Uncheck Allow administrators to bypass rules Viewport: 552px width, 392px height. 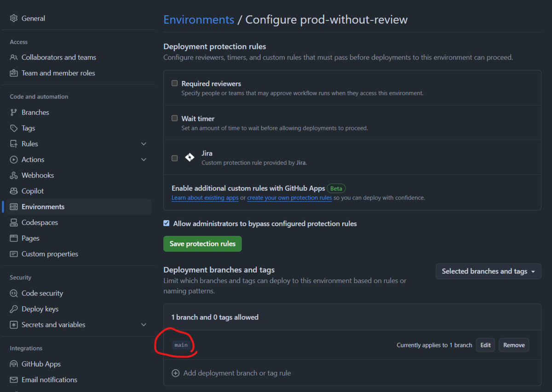(167, 223)
